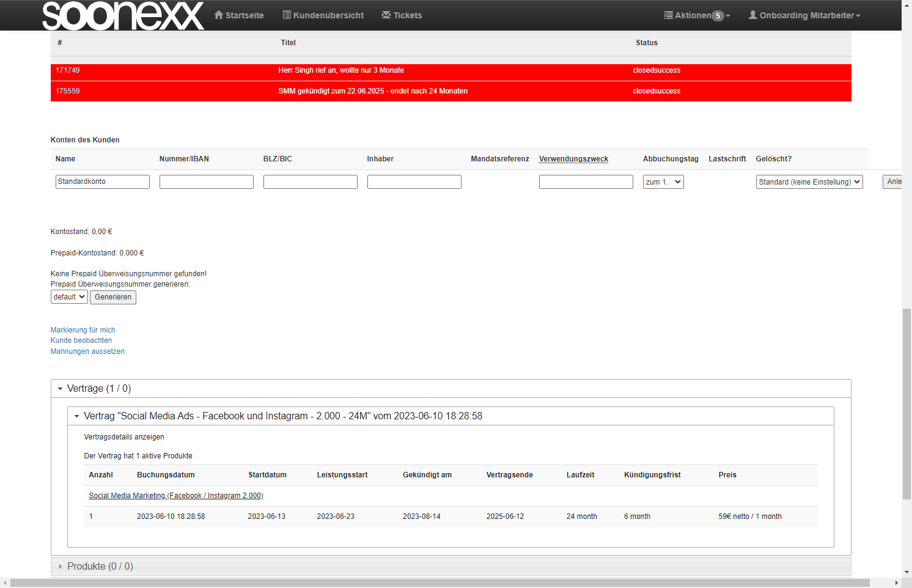This screenshot has height=588, width=912.
Task: Click the Generieren button
Action: click(113, 297)
